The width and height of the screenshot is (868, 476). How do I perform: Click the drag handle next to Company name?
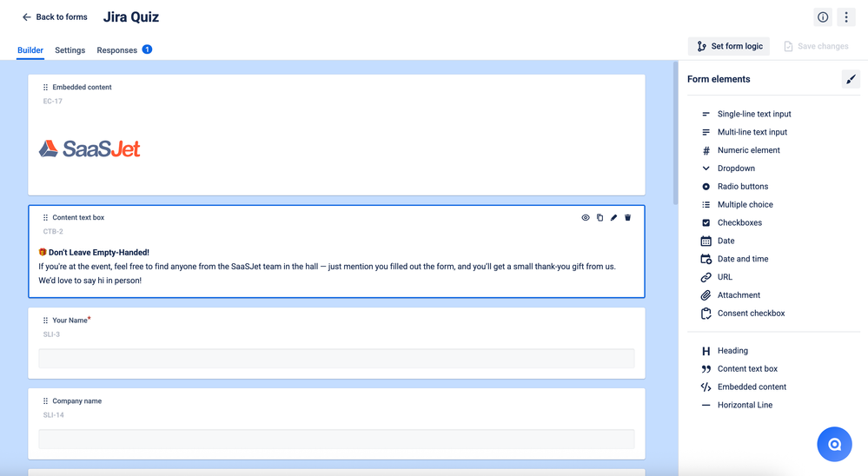45,400
